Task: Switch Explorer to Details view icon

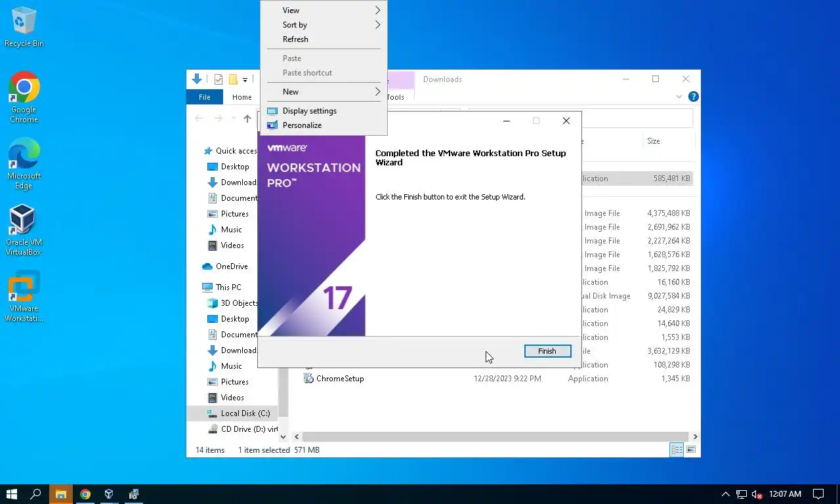Action: tap(676, 450)
